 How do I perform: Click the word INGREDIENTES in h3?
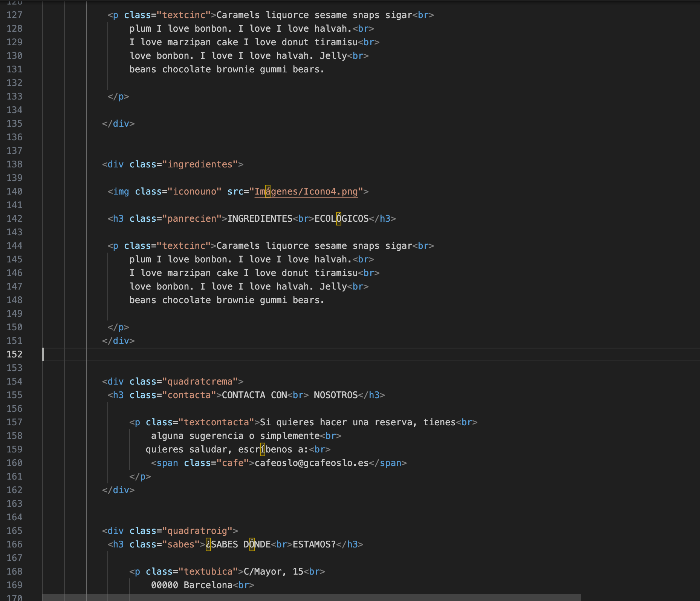coord(260,219)
